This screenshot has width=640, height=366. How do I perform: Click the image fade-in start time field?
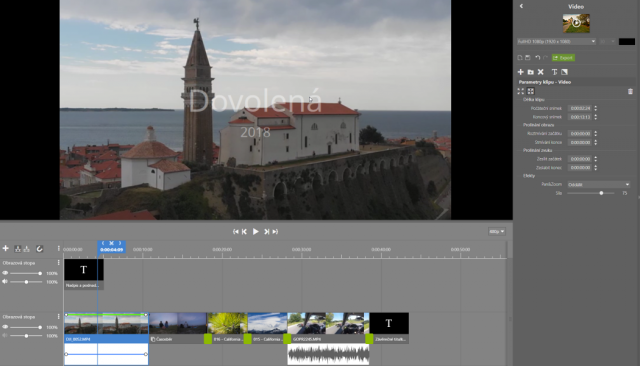[580, 133]
